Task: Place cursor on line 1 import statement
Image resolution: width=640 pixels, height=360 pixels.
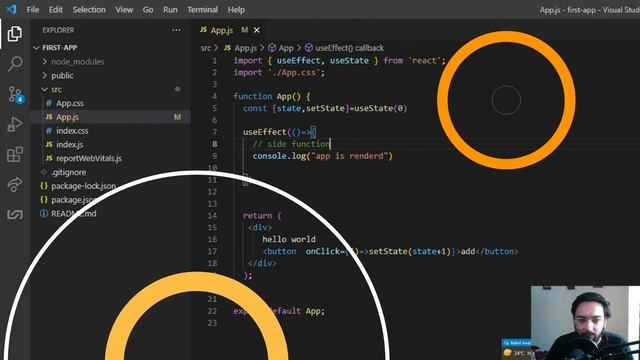Action: pos(340,61)
